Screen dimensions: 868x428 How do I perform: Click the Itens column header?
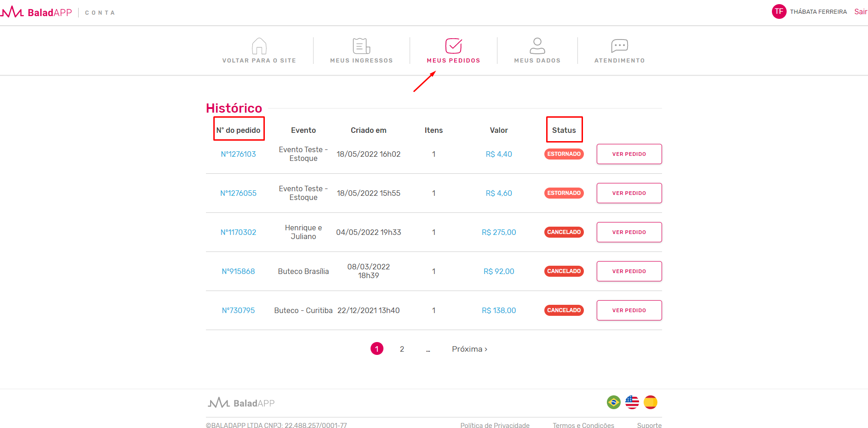pyautogui.click(x=434, y=130)
